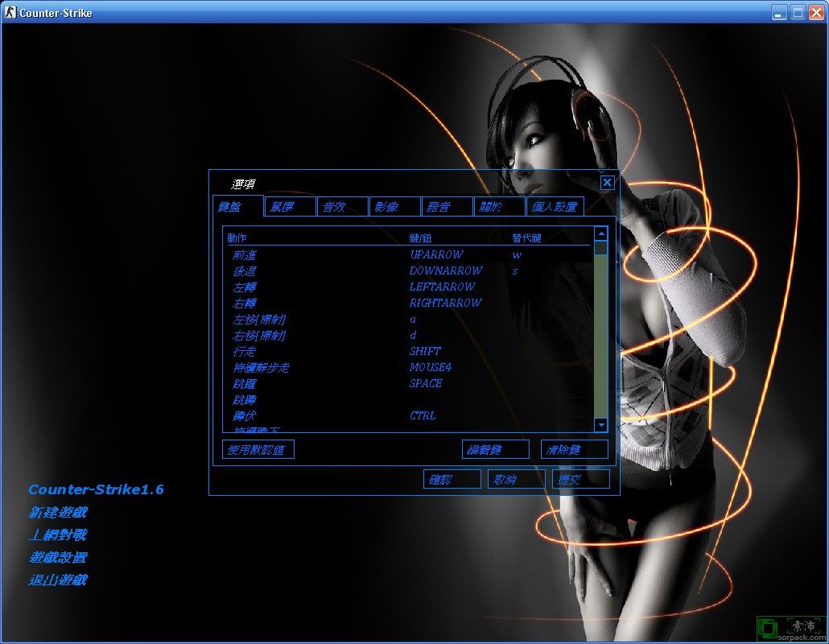Image resolution: width=829 pixels, height=644 pixels.
Task: Click the 清除鍵 (clear key) button
Action: pos(574,449)
